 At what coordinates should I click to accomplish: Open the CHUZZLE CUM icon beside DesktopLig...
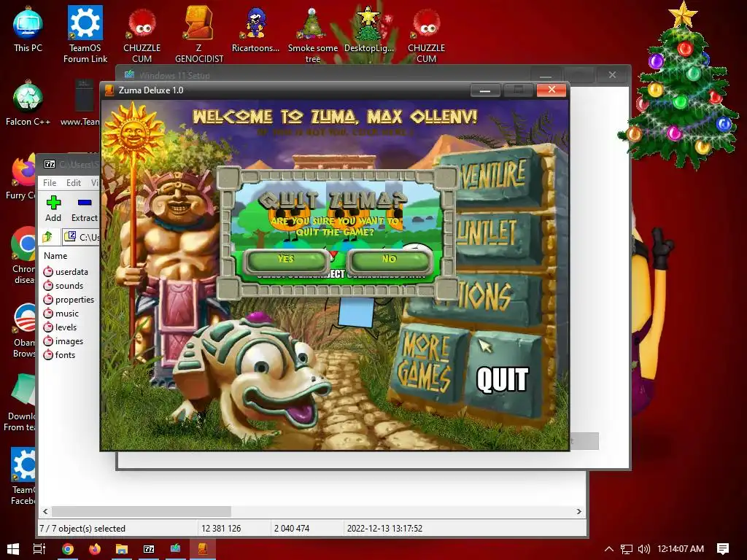(426, 34)
